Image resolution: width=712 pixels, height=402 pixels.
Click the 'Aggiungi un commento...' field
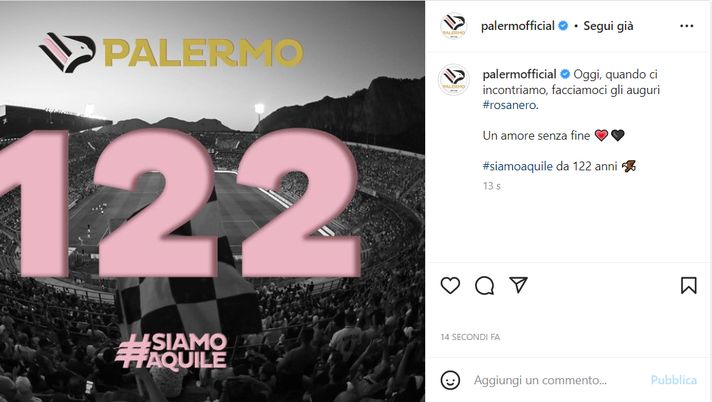557,380
